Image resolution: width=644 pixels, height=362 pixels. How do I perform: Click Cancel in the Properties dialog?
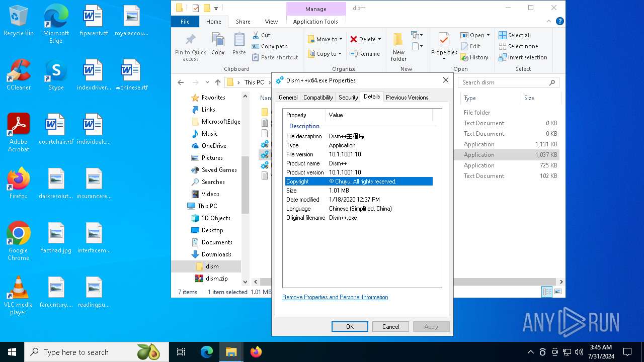point(390,327)
